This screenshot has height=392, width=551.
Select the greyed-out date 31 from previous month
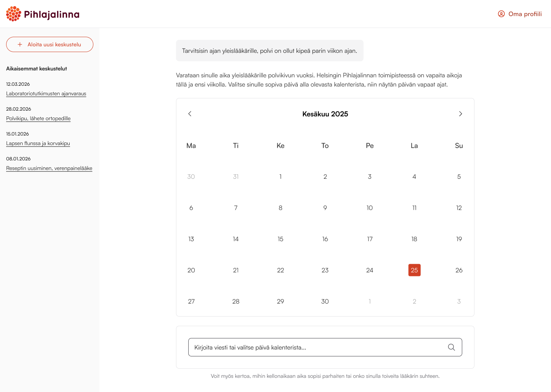coord(236,176)
